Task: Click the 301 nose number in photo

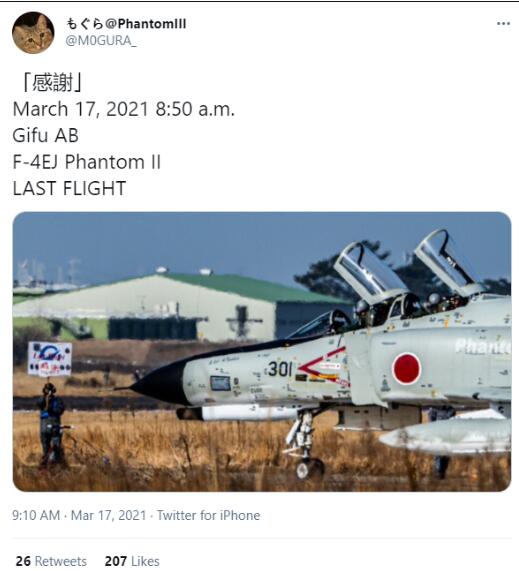Action: [280, 369]
